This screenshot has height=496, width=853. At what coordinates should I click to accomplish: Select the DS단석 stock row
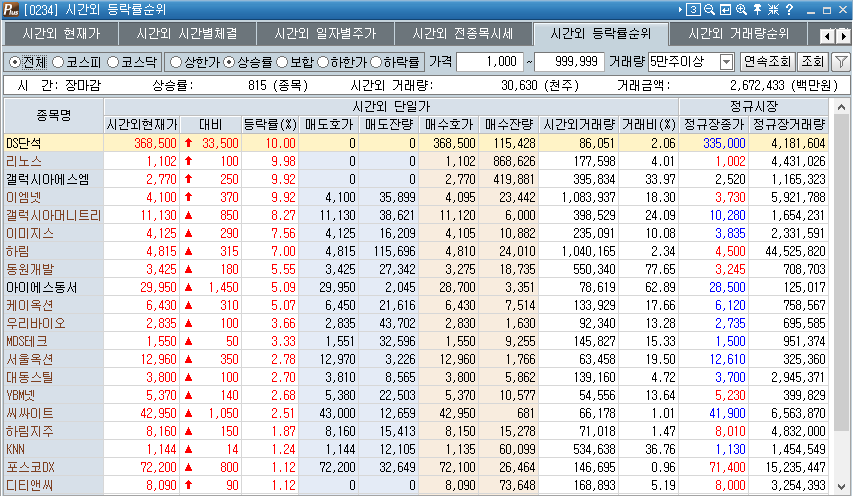(416, 143)
